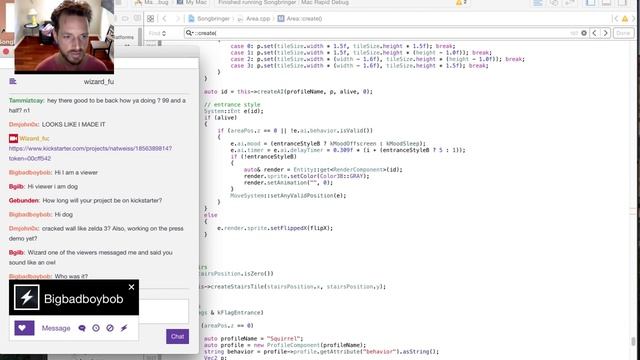Focus the chat message text box
Screen dimensions: 640x360
(x=163, y=311)
